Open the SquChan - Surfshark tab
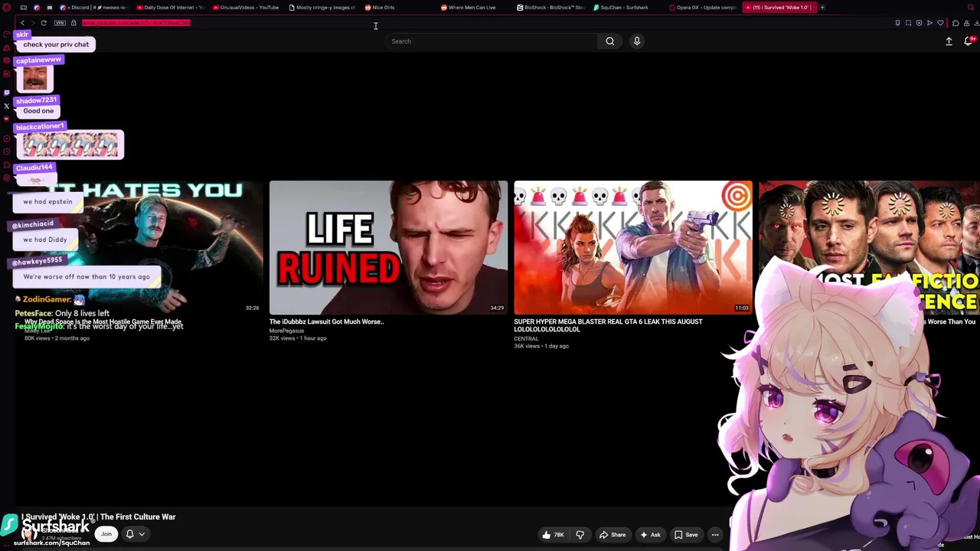 [626, 8]
